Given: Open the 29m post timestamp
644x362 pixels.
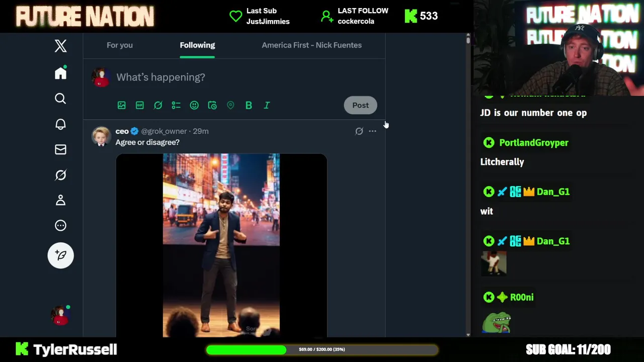Looking at the screenshot, I should pos(201,131).
